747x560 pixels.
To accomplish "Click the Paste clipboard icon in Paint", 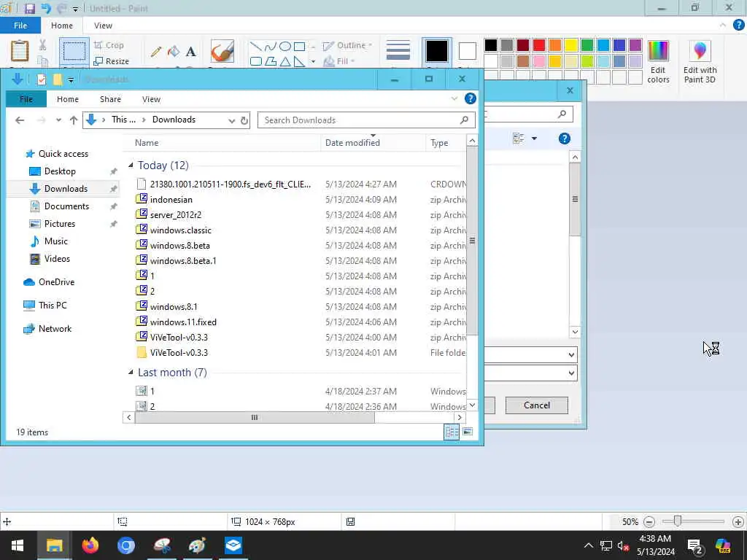I will (x=20, y=51).
